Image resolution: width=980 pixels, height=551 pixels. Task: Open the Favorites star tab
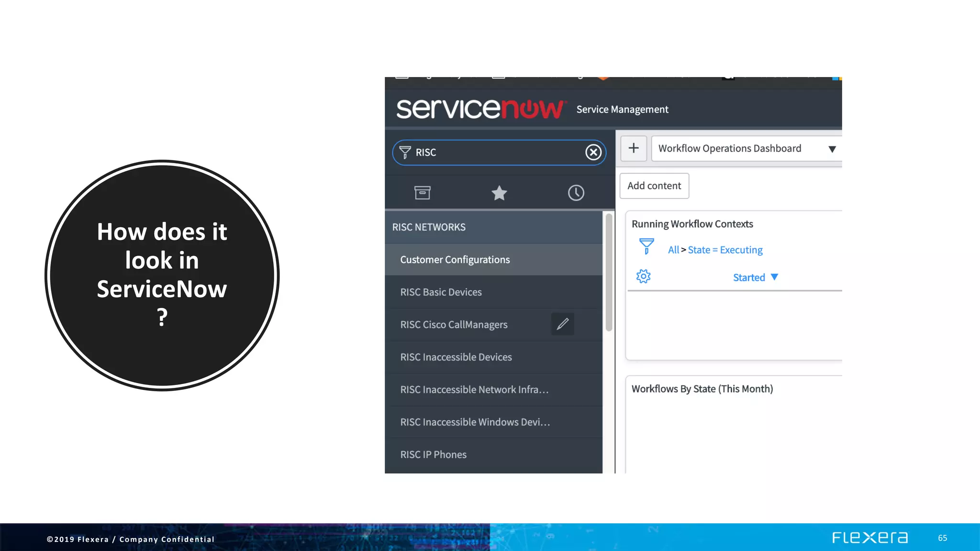pyautogui.click(x=499, y=193)
